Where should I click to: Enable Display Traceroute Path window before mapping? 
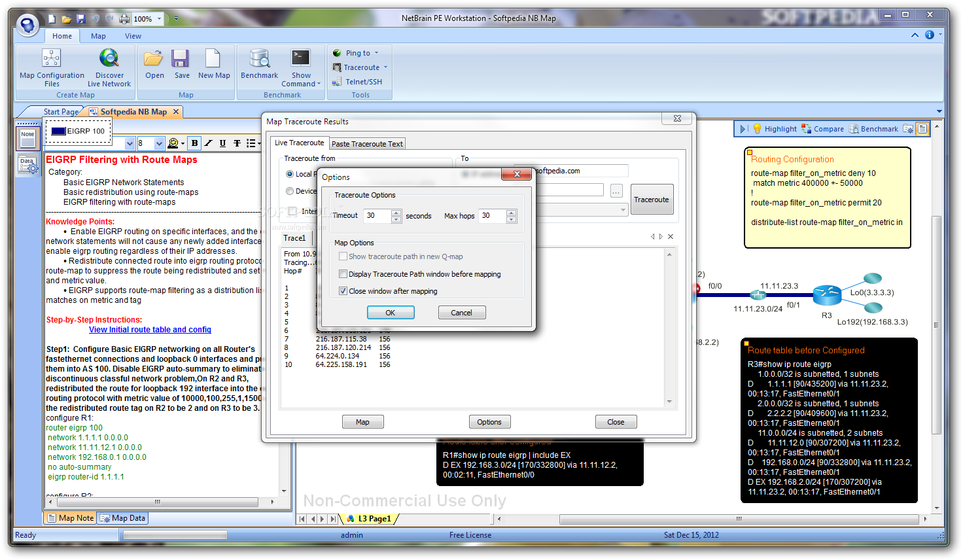click(x=343, y=274)
